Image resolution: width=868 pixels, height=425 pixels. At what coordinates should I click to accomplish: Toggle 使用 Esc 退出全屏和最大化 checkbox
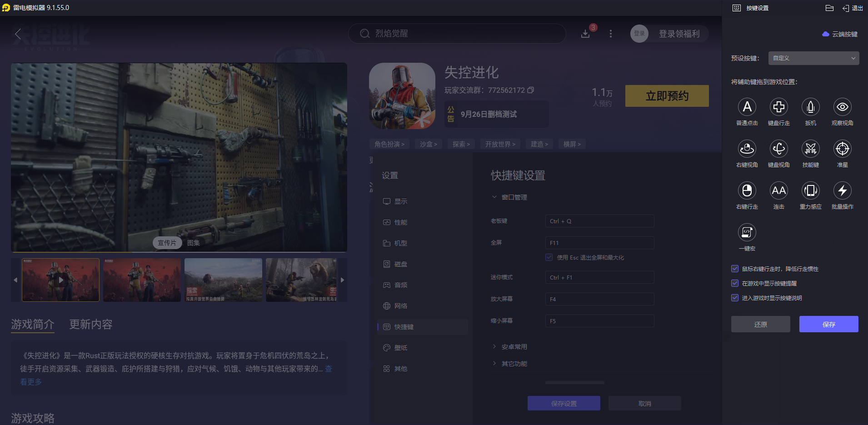[x=549, y=257]
